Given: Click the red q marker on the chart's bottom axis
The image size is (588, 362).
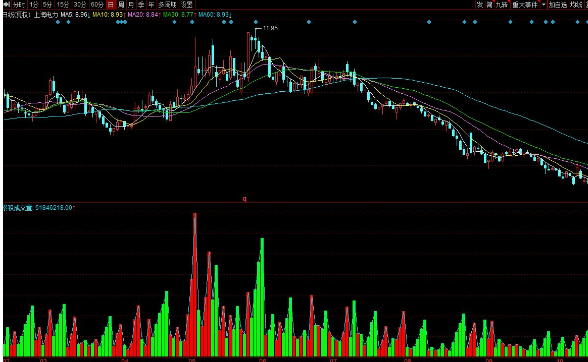Looking at the screenshot, I should click(x=244, y=199).
